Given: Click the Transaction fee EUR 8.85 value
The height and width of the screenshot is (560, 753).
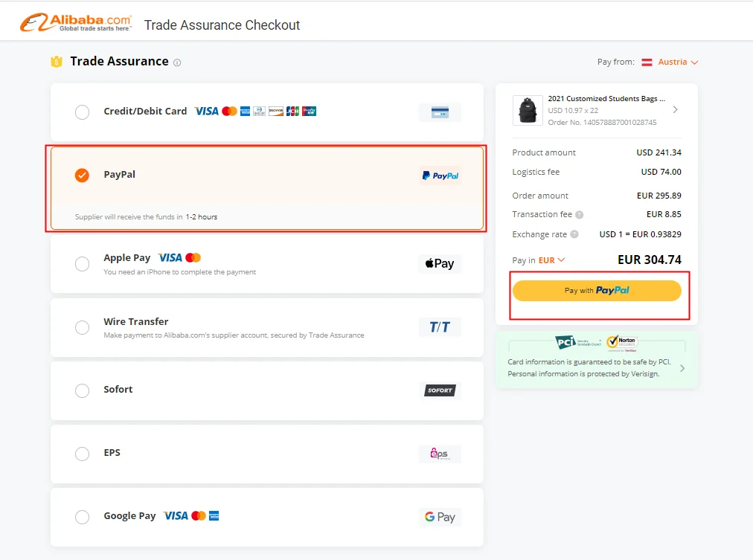Looking at the screenshot, I should [664, 214].
